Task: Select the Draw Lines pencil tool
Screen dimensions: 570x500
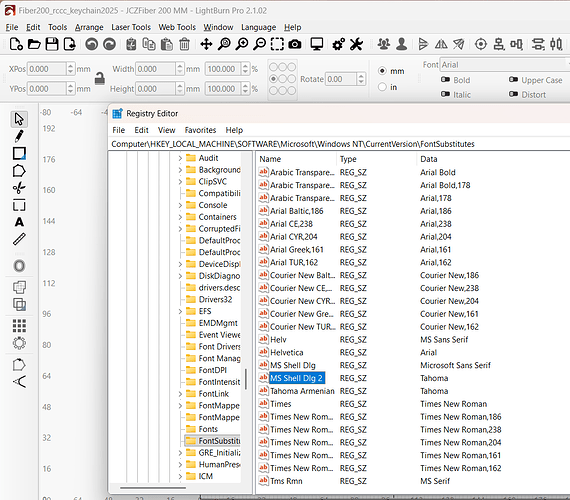Action: click(19, 136)
